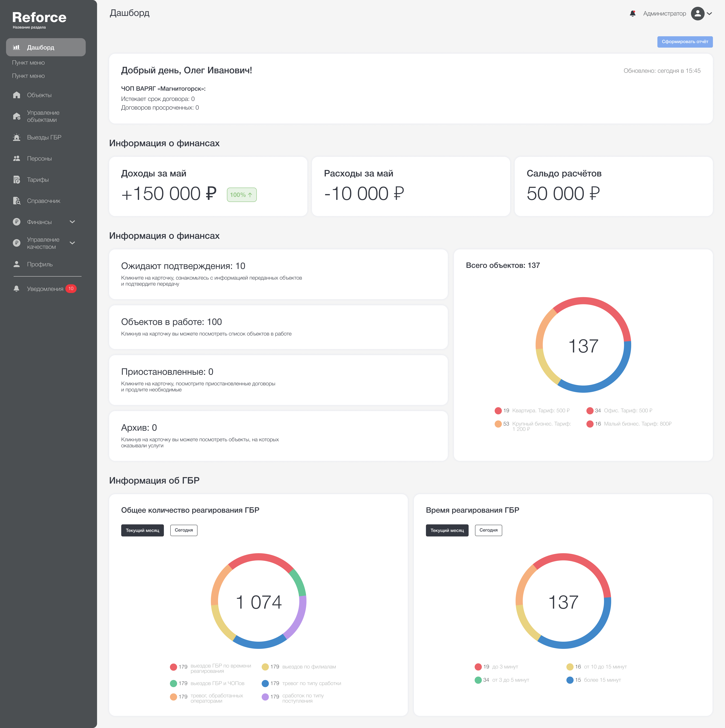Click Управление объектами sidebar icon

(x=17, y=116)
